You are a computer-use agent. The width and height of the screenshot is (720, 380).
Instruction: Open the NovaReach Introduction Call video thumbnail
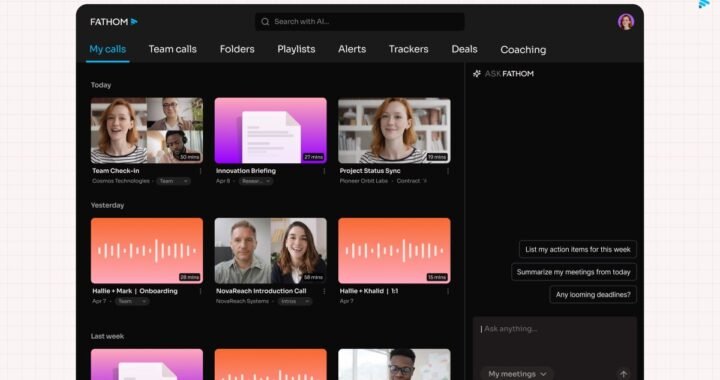[270, 251]
